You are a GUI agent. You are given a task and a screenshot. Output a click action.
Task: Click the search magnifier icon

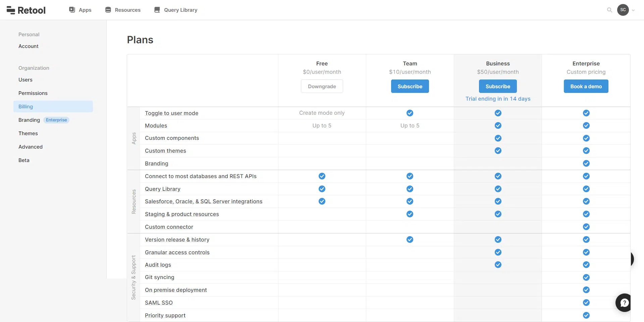tap(609, 10)
